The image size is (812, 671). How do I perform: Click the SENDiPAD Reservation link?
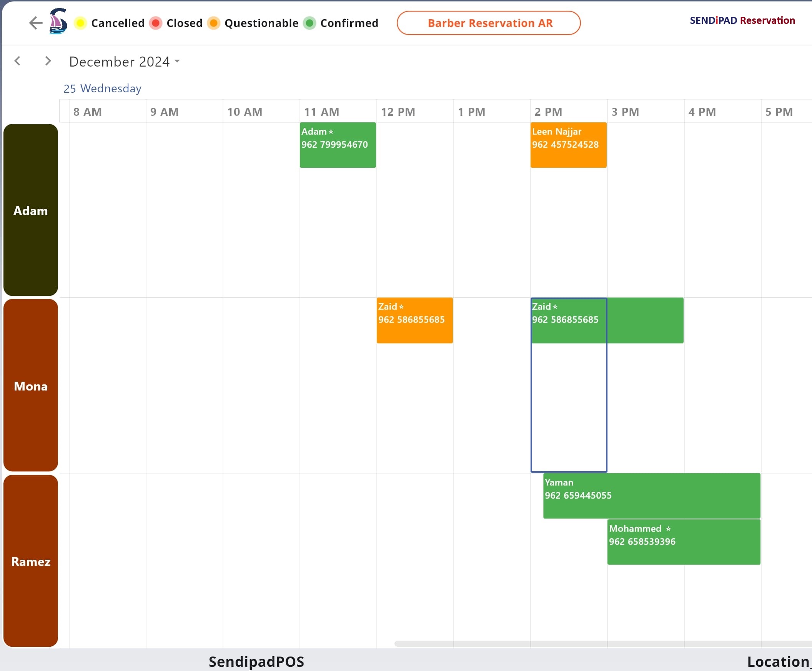point(742,20)
